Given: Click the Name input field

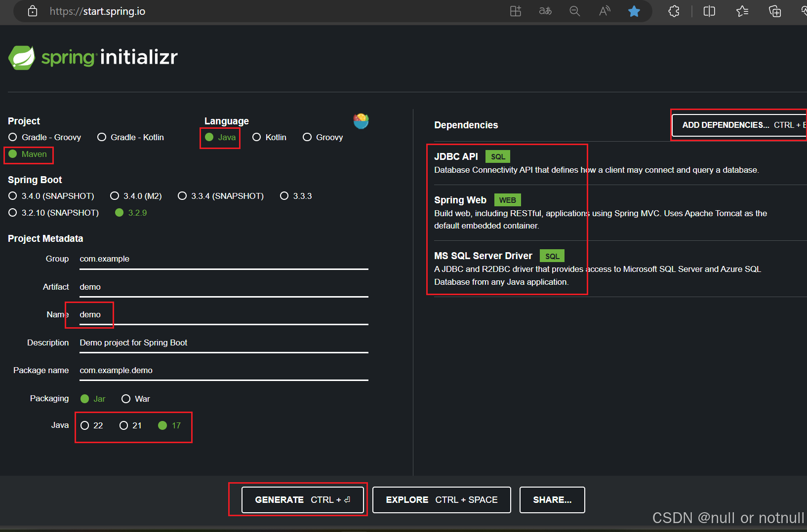Looking at the screenshot, I should [x=224, y=315].
